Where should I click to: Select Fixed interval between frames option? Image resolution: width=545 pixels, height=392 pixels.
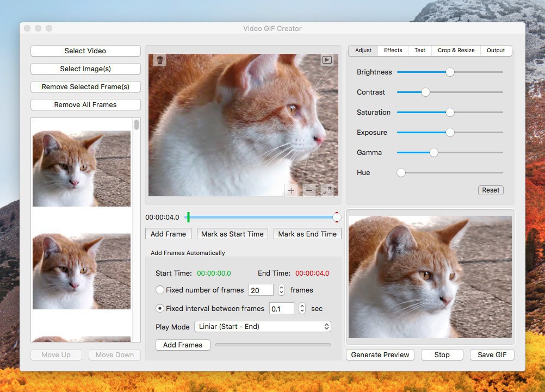point(160,308)
